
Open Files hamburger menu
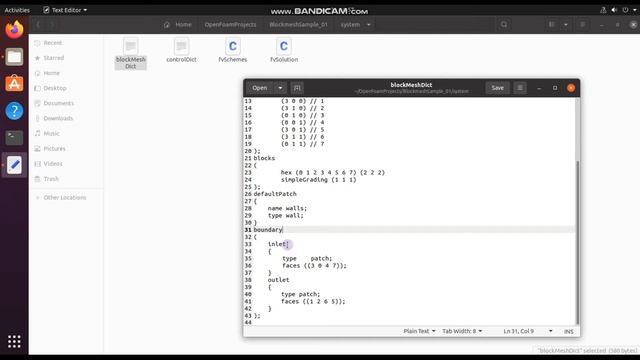[x=583, y=24]
